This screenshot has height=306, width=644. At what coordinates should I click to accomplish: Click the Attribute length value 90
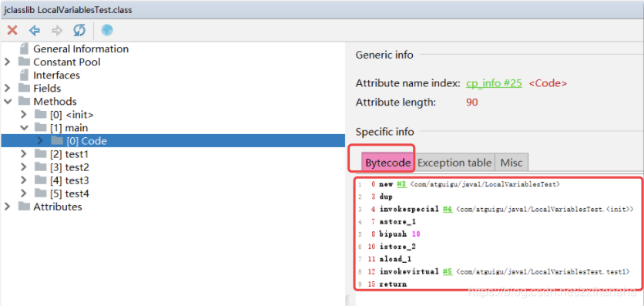[472, 103]
